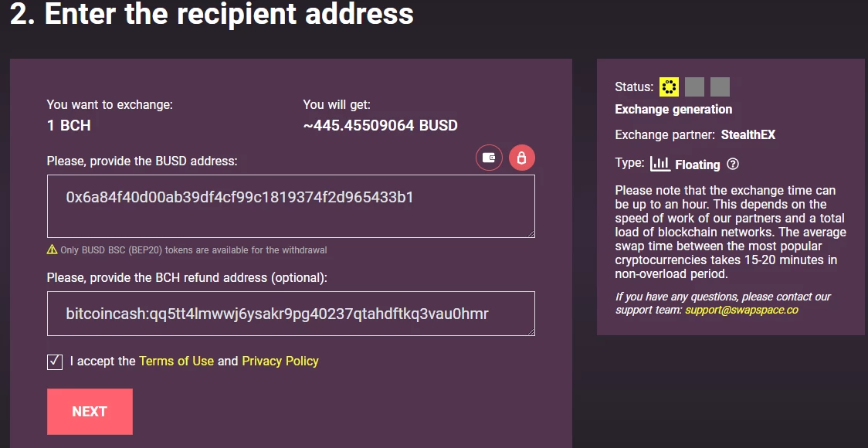868x448 pixels.
Task: Click the red padlock icon
Action: point(521,158)
